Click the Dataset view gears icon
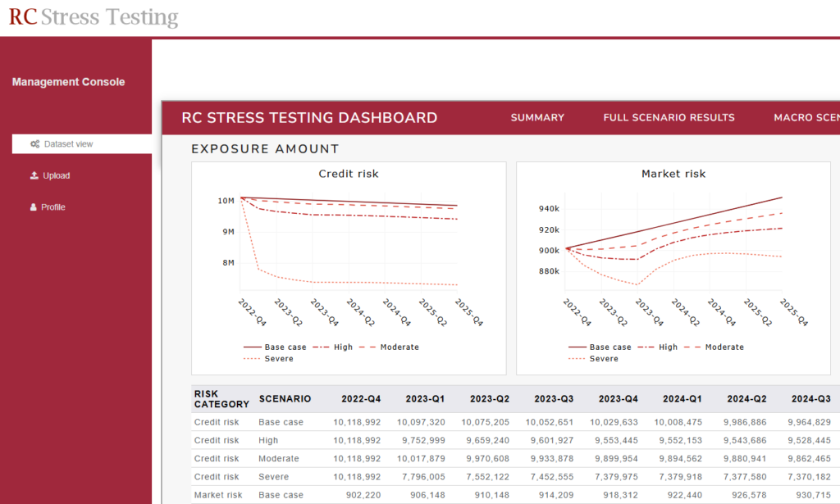 [x=34, y=144]
